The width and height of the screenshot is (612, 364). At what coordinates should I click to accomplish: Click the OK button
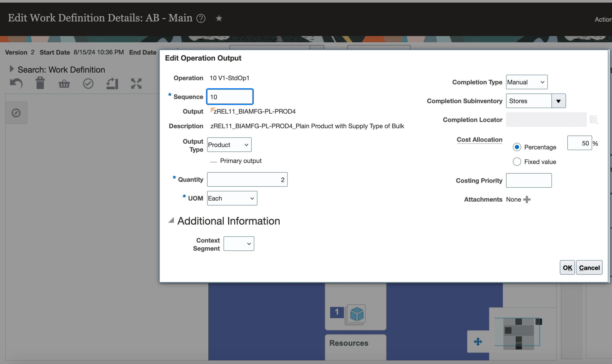567,268
